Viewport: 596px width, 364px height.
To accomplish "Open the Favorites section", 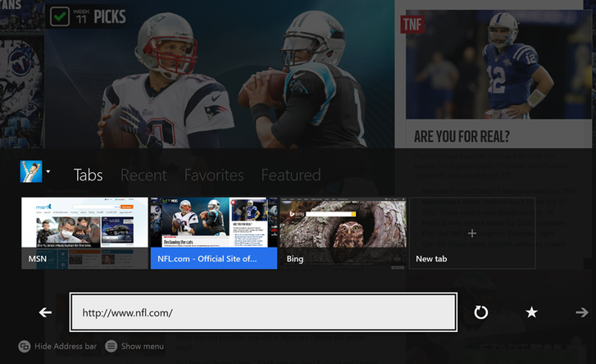I will [x=213, y=175].
